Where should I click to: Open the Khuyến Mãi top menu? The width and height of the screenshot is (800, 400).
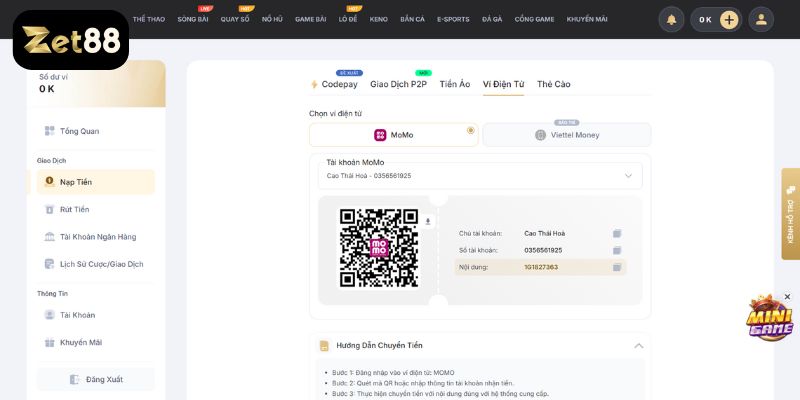tap(587, 19)
